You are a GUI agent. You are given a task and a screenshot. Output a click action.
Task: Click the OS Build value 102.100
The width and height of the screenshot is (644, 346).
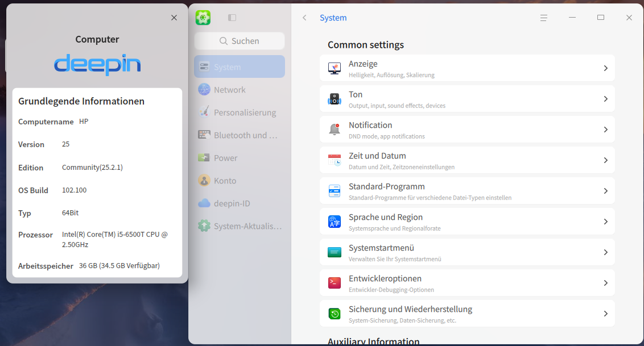75,190
